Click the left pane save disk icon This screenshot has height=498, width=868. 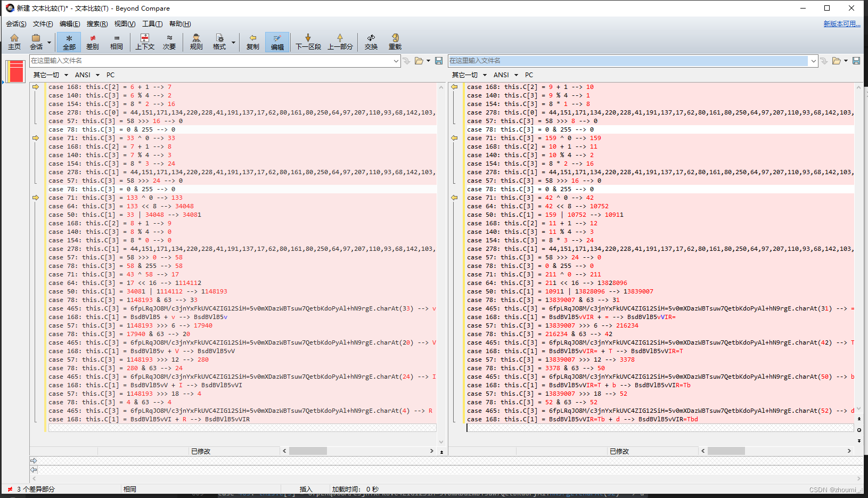[439, 61]
